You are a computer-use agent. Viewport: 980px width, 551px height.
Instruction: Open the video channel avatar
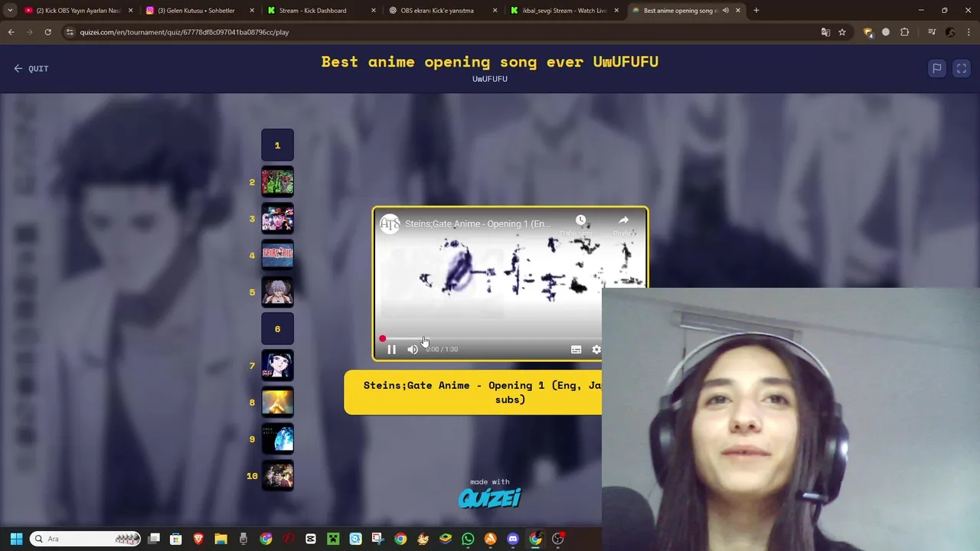(x=390, y=223)
